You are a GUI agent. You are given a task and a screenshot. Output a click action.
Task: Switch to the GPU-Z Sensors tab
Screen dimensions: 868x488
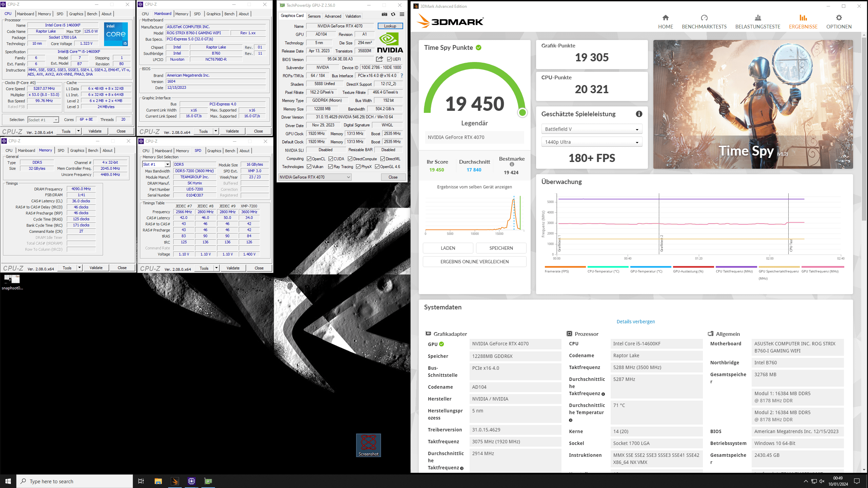pyautogui.click(x=314, y=16)
